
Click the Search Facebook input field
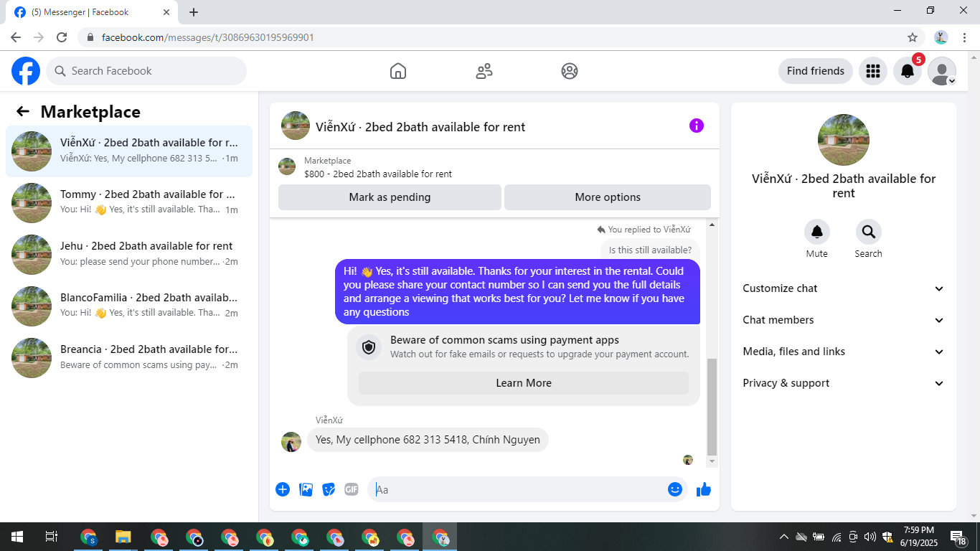pos(146,71)
